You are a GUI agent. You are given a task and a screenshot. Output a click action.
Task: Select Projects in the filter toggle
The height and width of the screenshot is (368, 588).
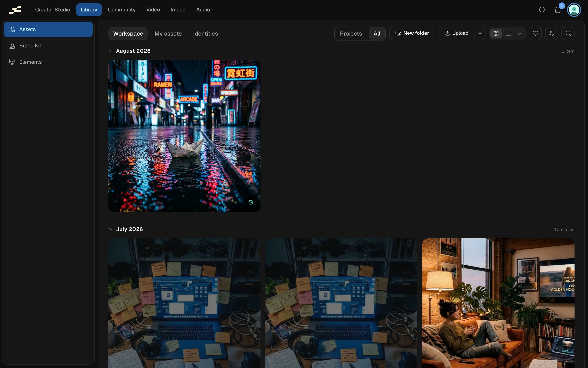(x=351, y=34)
